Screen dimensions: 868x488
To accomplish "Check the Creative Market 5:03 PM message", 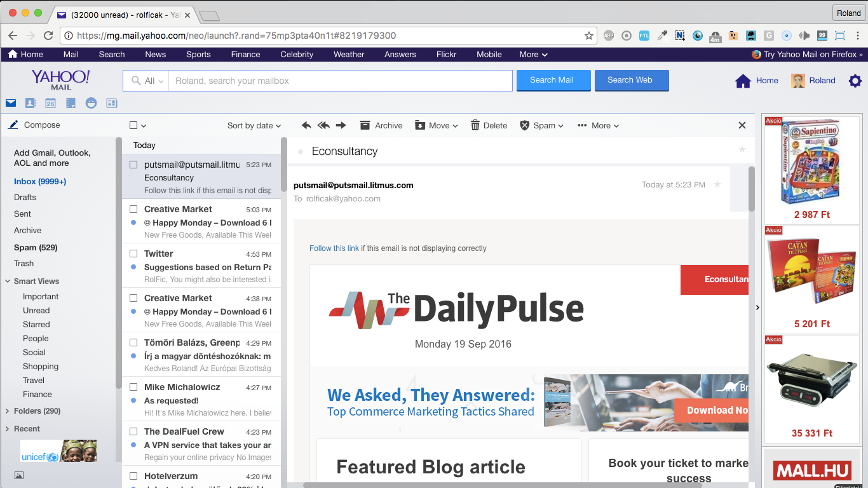I will (x=132, y=208).
